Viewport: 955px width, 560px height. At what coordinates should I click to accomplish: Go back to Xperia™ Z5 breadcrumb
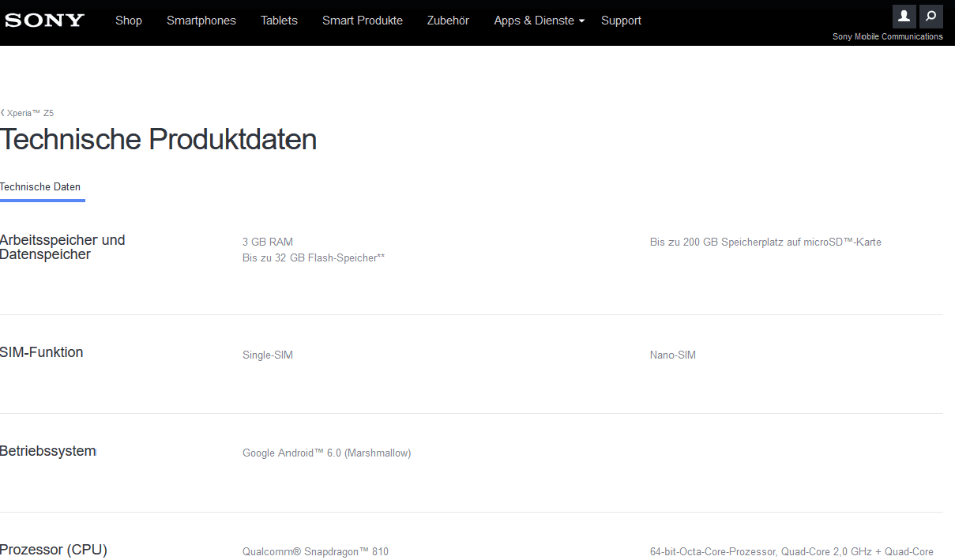(x=28, y=113)
